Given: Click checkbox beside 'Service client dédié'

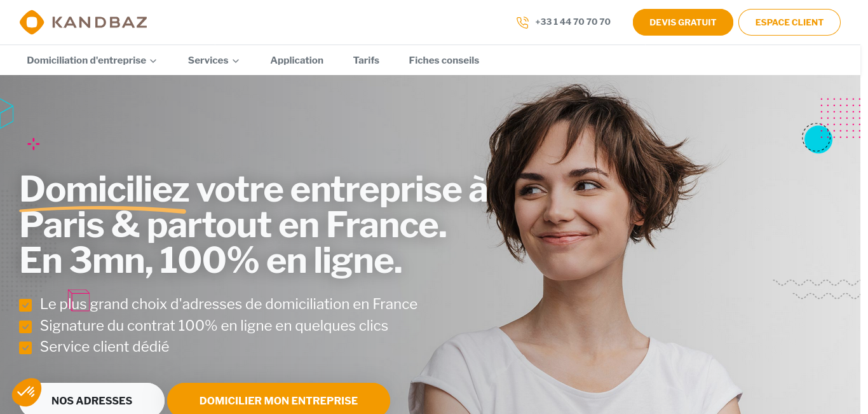Looking at the screenshot, I should point(25,348).
